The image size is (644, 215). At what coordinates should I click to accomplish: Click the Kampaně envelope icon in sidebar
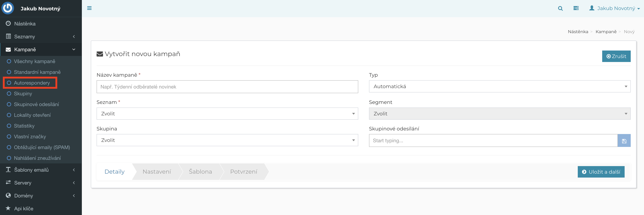click(x=8, y=49)
